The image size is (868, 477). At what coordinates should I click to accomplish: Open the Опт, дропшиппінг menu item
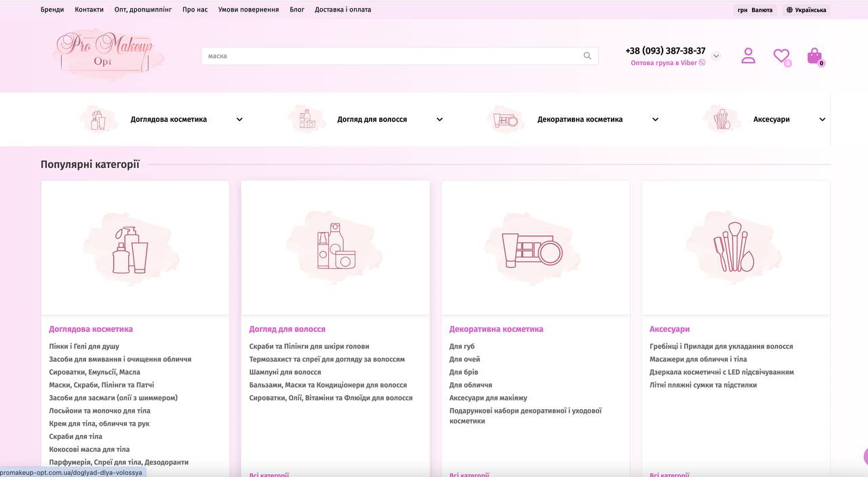143,9
